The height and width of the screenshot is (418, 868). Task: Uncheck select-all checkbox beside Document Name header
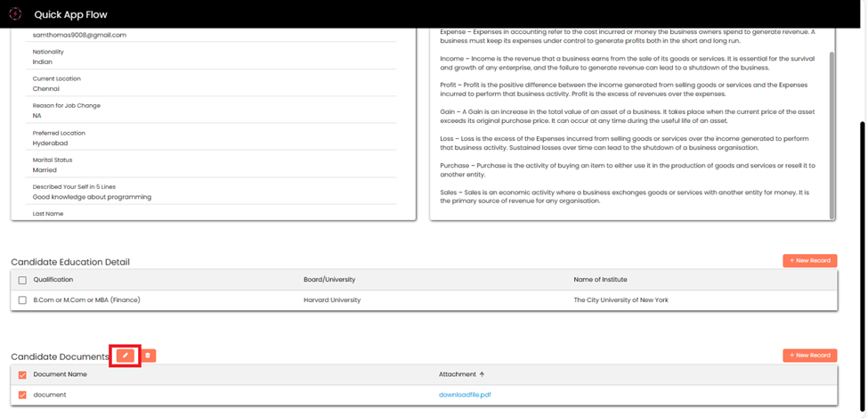22,375
